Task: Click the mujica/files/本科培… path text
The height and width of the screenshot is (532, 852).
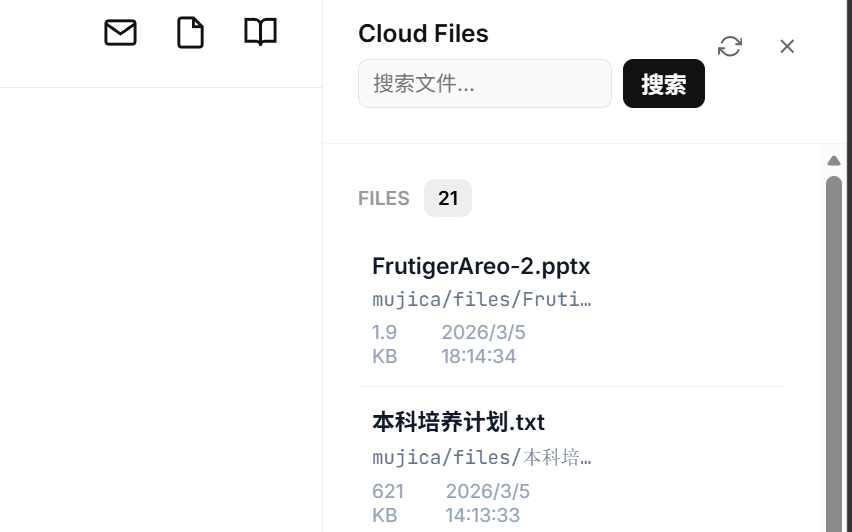Action: pyautogui.click(x=482, y=458)
